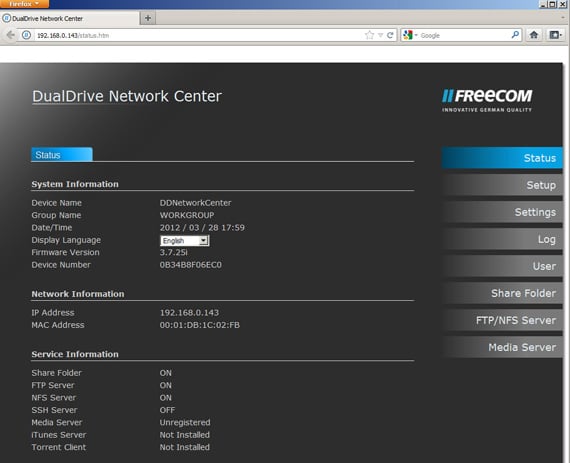The image size is (570, 463).
Task: Open a new tab with the plus button
Action: point(148,18)
